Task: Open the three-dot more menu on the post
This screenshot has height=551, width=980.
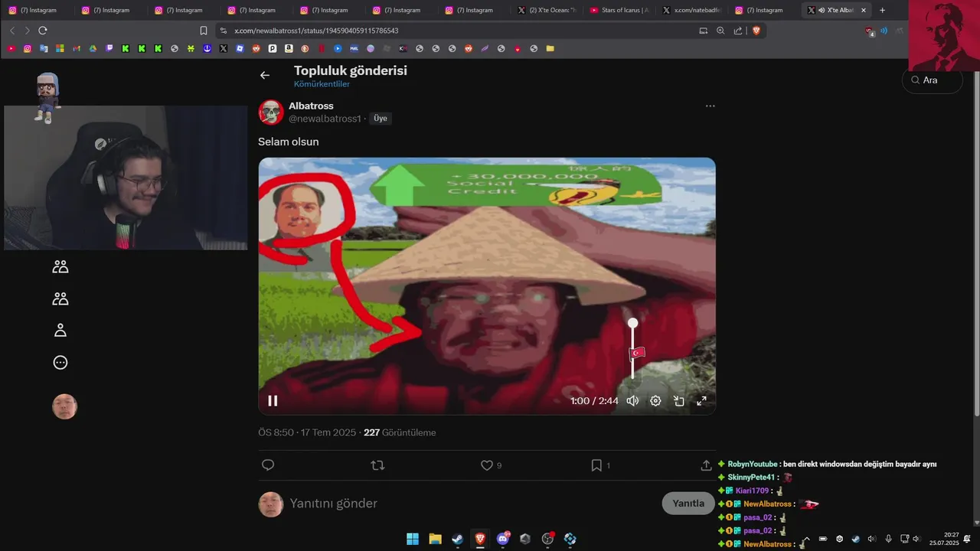Action: pyautogui.click(x=710, y=106)
